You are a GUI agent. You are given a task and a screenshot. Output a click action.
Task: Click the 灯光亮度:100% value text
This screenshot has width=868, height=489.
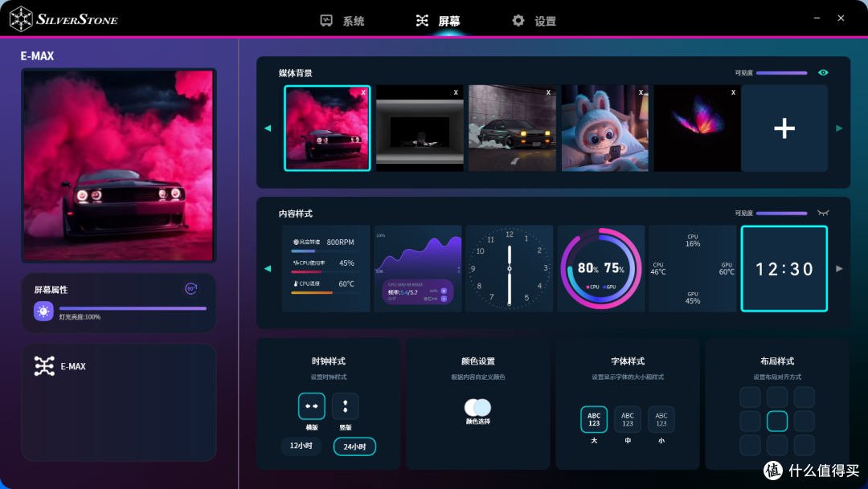point(80,317)
